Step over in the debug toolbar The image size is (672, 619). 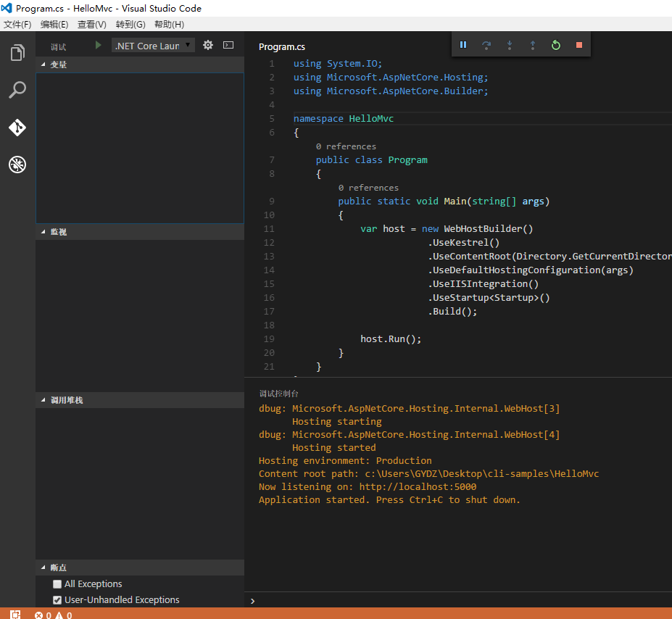click(x=486, y=44)
